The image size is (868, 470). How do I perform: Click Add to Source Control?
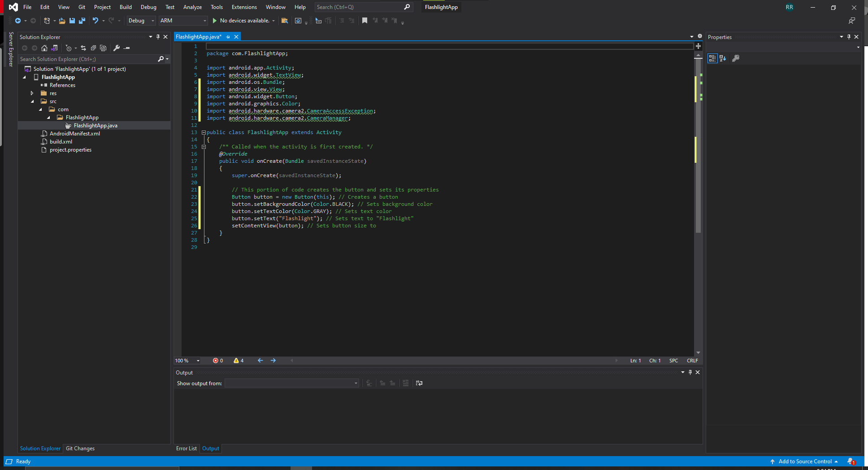pos(805,461)
